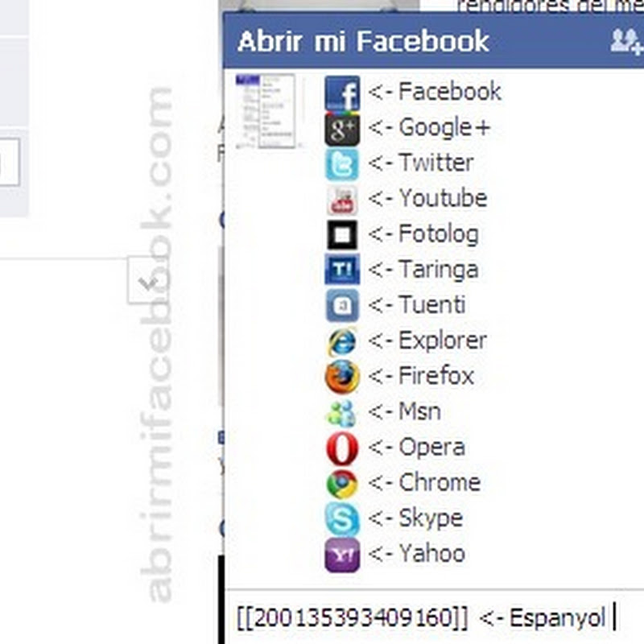
Task: Click the left chevron arrow button
Action: pos(148,280)
